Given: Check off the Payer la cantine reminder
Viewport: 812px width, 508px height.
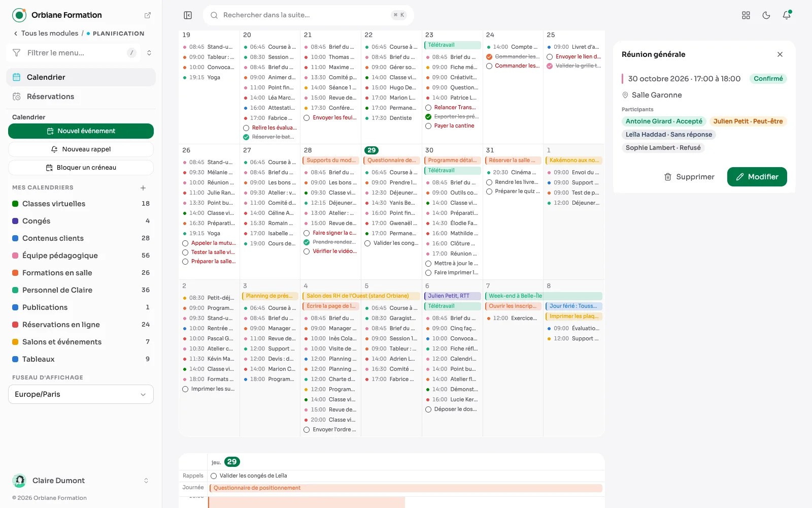Looking at the screenshot, I should [x=428, y=126].
